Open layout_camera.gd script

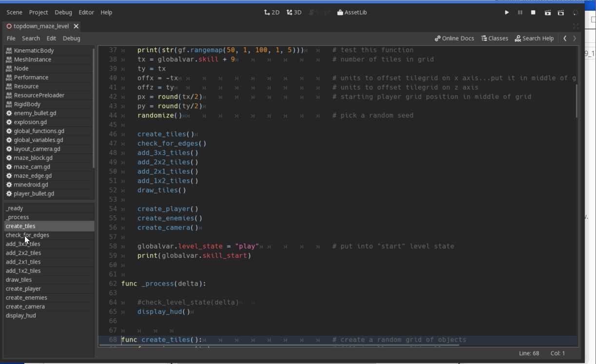tap(48, 149)
